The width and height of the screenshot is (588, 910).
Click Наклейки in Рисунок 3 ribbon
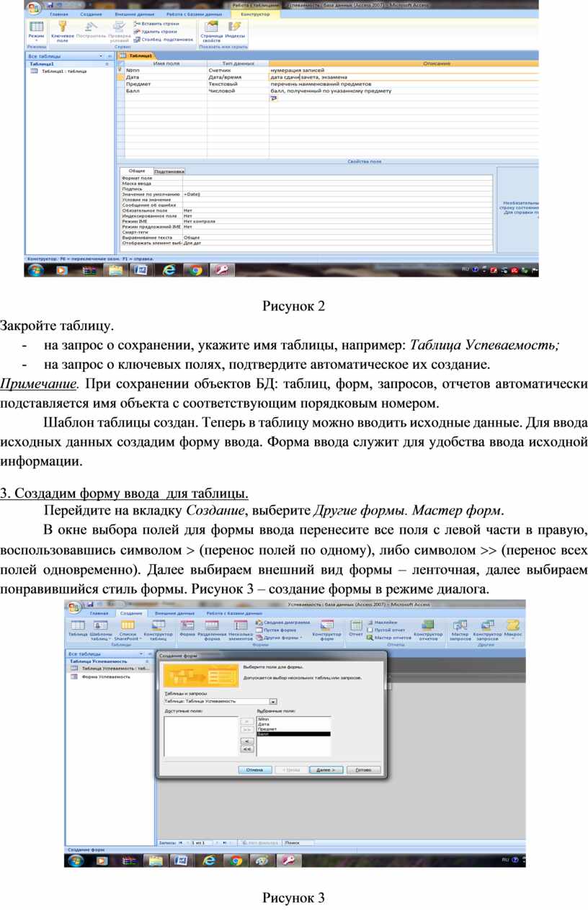coord(382,623)
